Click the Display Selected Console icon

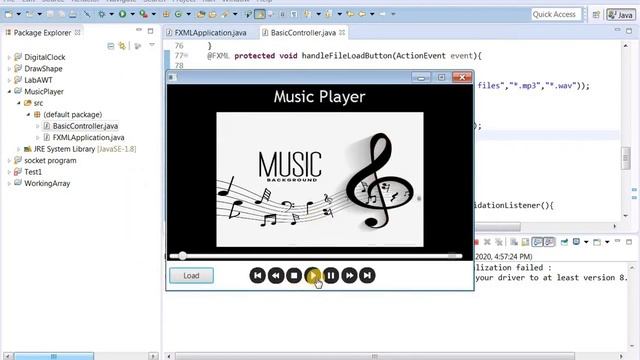click(576, 242)
